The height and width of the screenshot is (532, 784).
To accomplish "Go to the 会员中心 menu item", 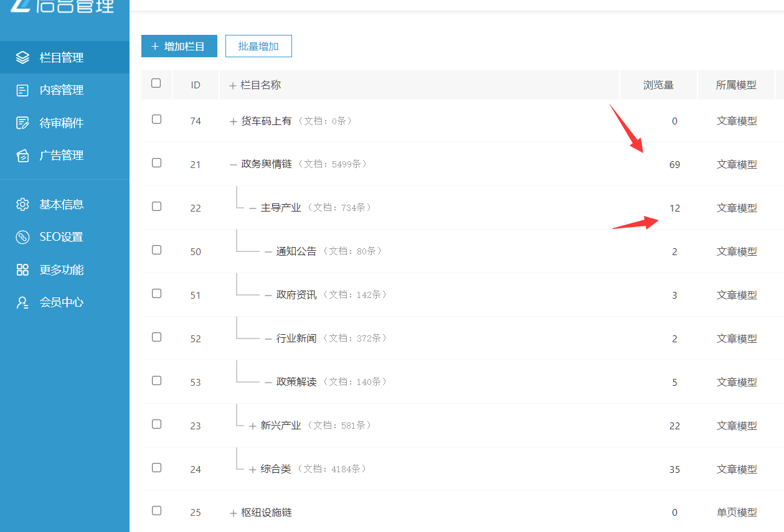I will pos(61,302).
